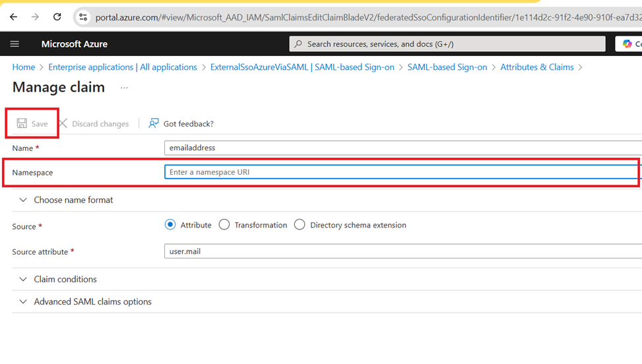
Task: Open ExternalSsoAzureViaSAML | SAML-based Sign-on breadcrumb
Action: 302,67
